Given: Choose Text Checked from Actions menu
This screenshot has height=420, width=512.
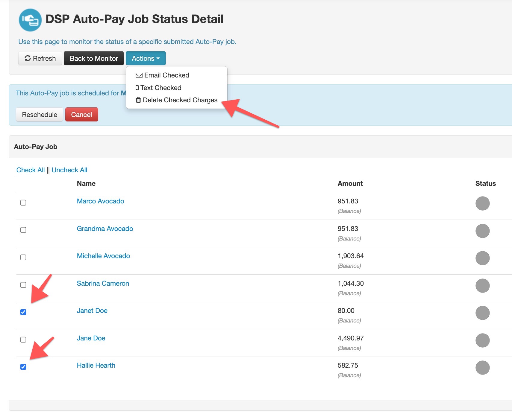Looking at the screenshot, I should (x=158, y=88).
